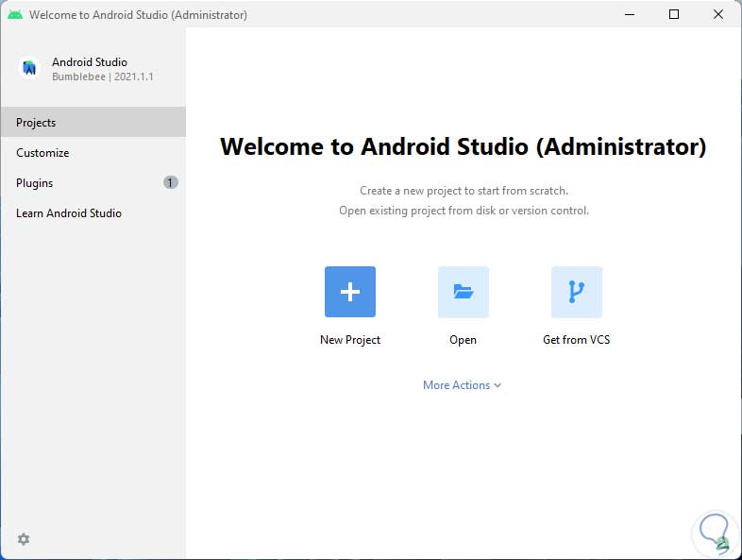Click the Get from VCS branch icon

tap(577, 292)
